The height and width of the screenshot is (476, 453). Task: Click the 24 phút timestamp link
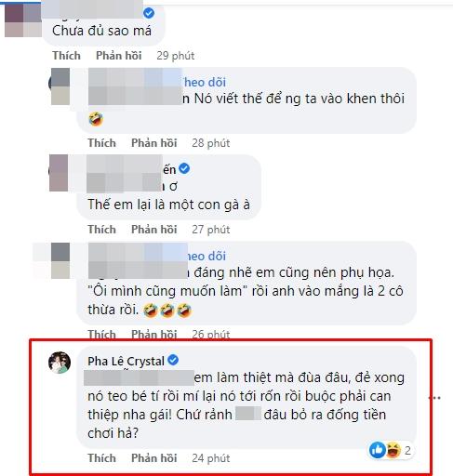coord(211,458)
